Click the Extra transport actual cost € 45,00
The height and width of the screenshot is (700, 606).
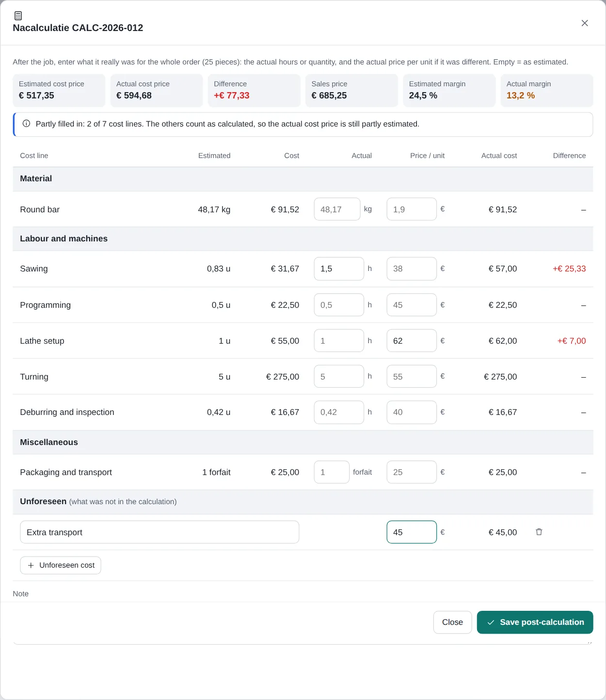pos(503,532)
